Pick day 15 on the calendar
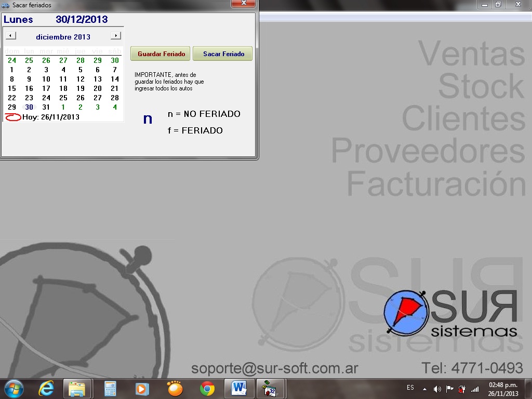This screenshot has height=399, width=532. click(12, 88)
